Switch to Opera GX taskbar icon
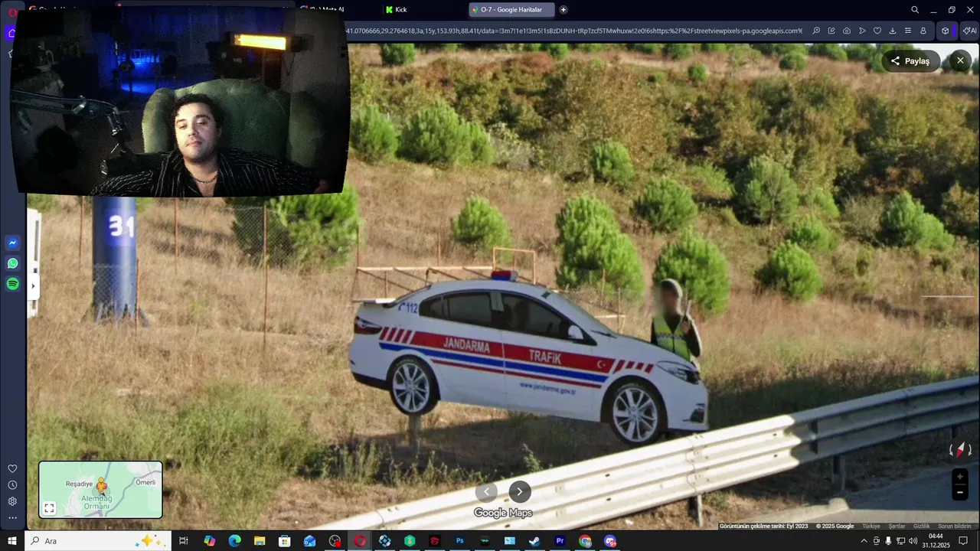This screenshot has height=551, width=980. click(360, 541)
